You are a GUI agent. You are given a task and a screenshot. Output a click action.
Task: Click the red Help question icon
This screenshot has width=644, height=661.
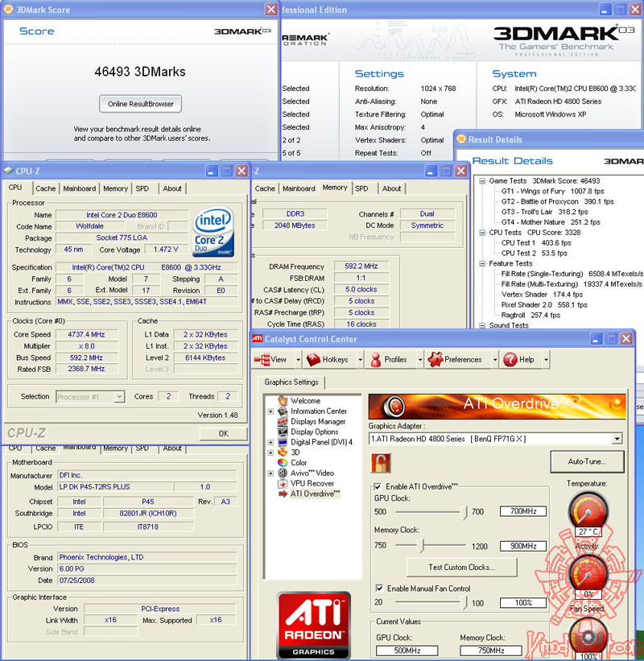510,360
